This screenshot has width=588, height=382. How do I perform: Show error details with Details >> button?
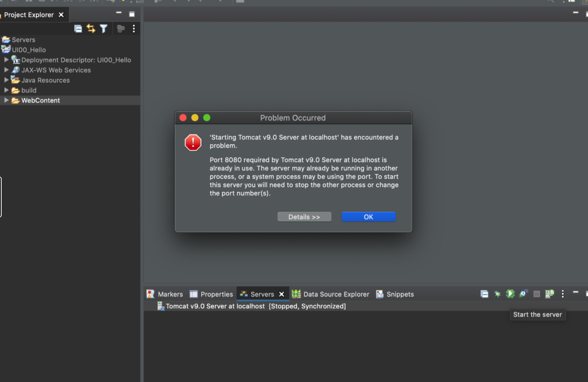[304, 217]
